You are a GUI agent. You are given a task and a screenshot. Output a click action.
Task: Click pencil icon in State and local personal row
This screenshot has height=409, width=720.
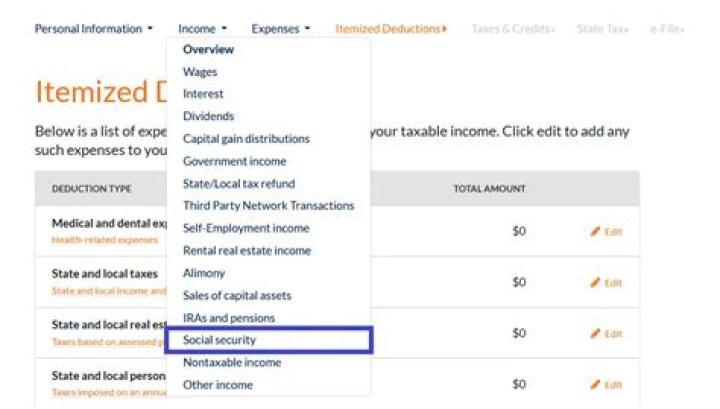[x=595, y=385]
